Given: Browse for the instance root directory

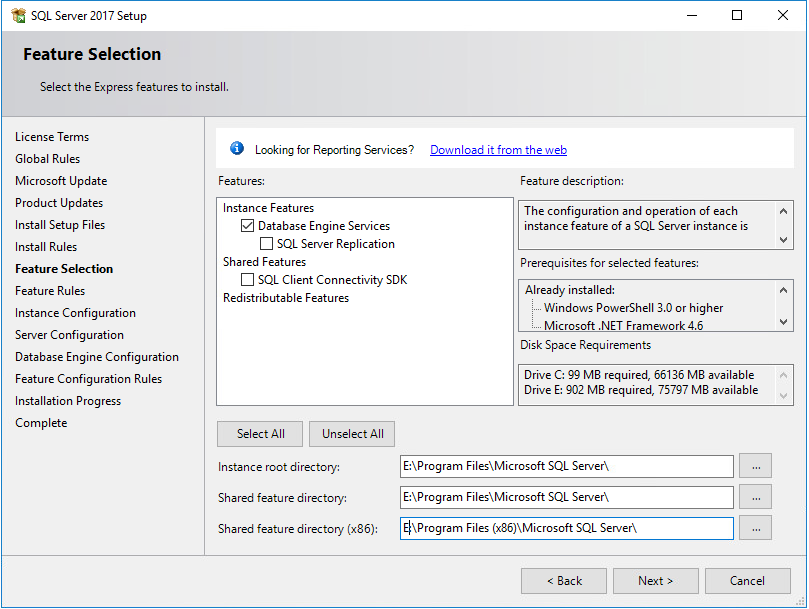Looking at the screenshot, I should coord(755,466).
